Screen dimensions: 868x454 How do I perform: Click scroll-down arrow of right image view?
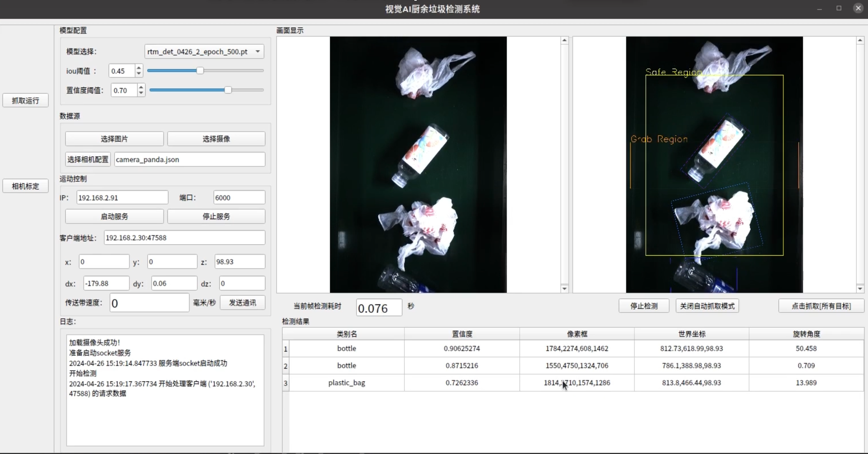pyautogui.click(x=860, y=289)
